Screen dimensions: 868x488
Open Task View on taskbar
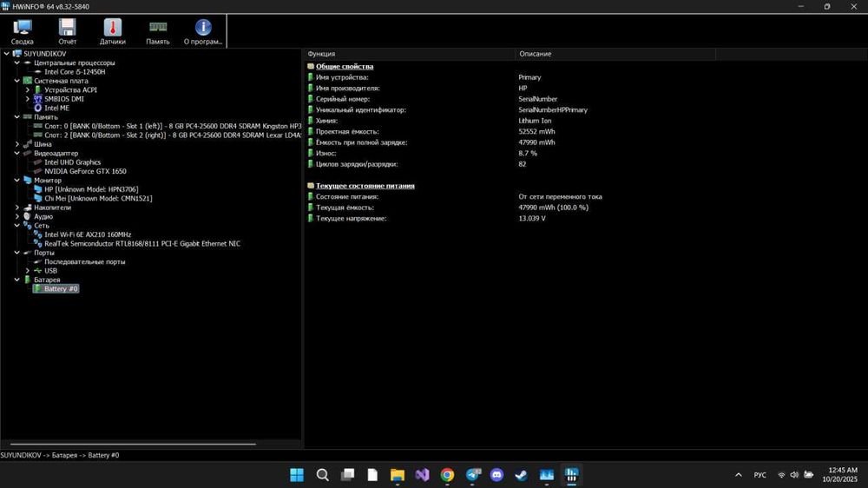pyautogui.click(x=348, y=475)
